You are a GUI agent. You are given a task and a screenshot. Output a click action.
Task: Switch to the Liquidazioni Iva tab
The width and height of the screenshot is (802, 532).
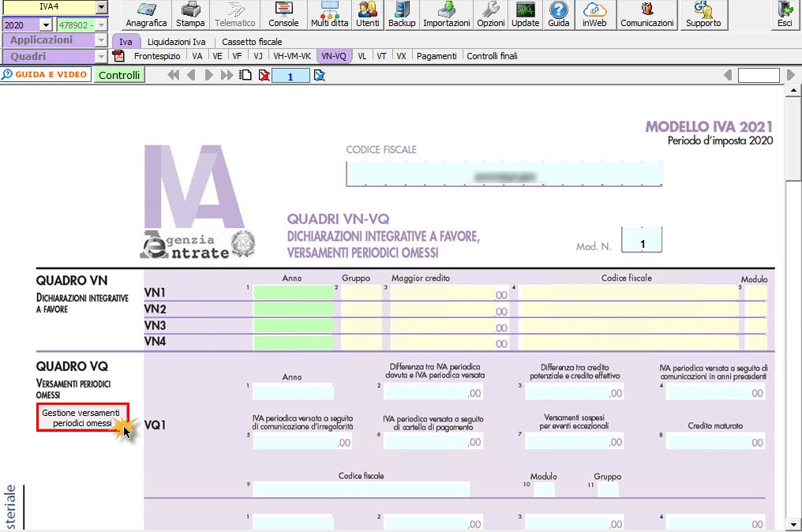tap(177, 42)
